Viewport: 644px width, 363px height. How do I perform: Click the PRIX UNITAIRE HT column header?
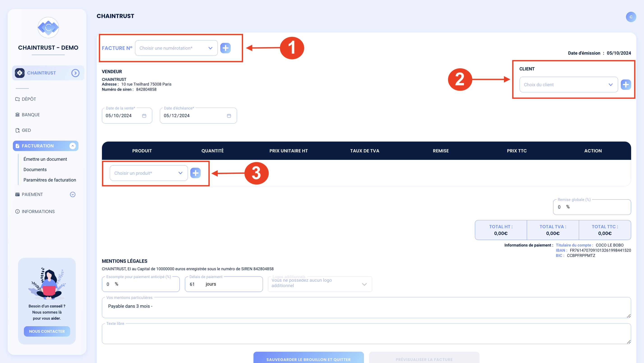click(x=288, y=151)
